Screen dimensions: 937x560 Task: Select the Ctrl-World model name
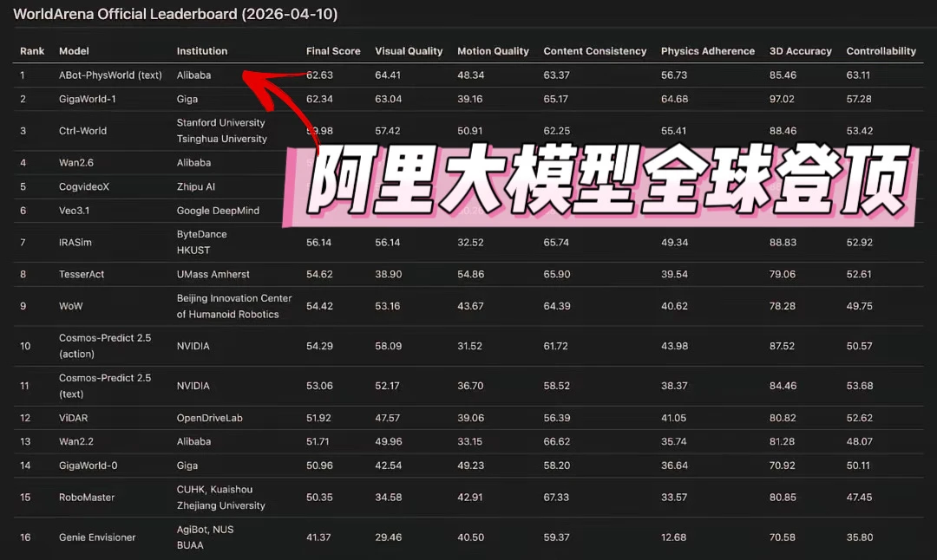point(82,131)
